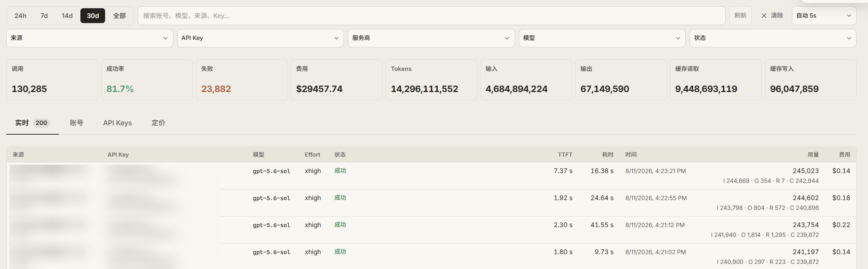Open the 状态 filter dropdown

773,38
